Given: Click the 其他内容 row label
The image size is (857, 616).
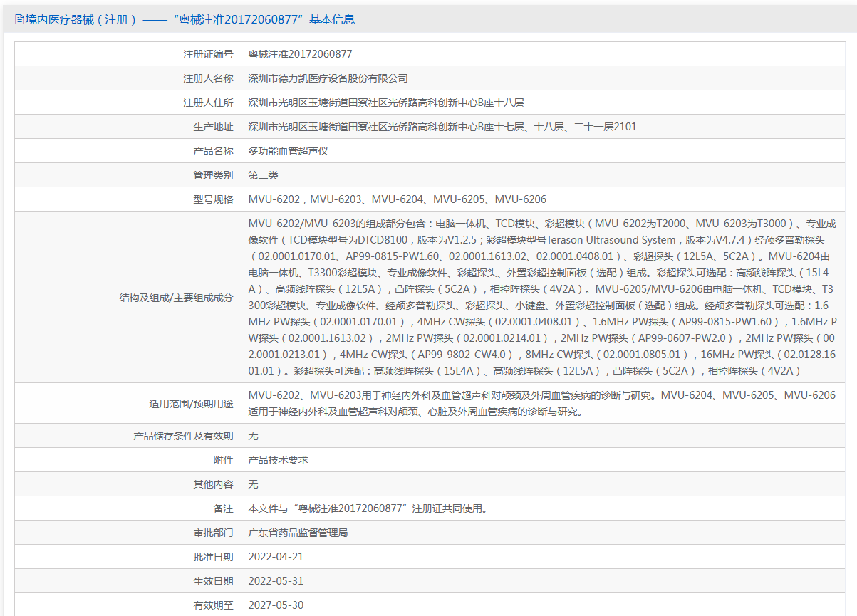Looking at the screenshot, I should 213,484.
